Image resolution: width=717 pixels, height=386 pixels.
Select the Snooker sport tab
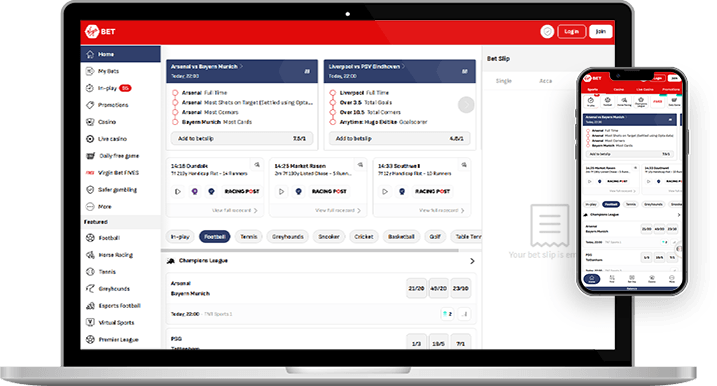(x=329, y=236)
